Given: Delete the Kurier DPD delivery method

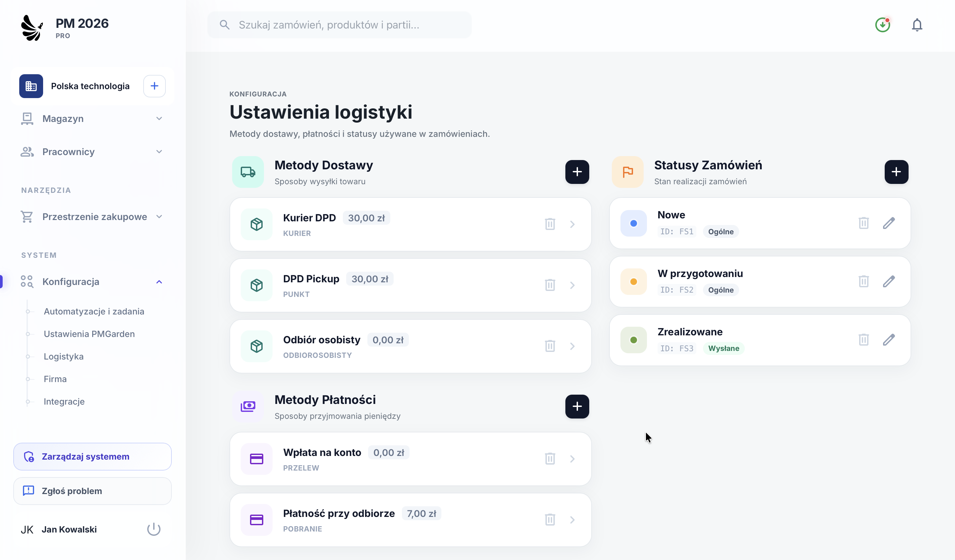Looking at the screenshot, I should coord(550,224).
